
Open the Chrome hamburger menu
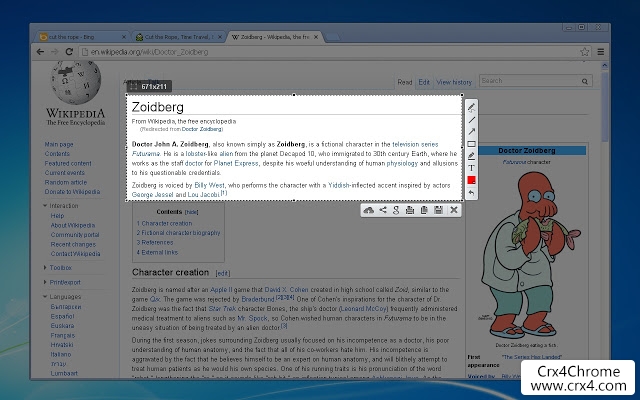[601, 52]
